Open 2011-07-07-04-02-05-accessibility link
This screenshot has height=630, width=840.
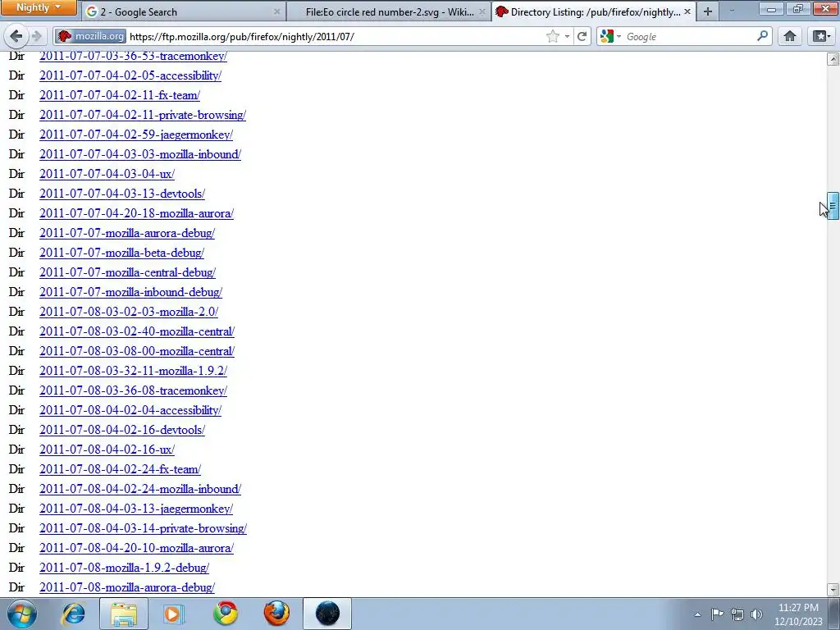[130, 75]
